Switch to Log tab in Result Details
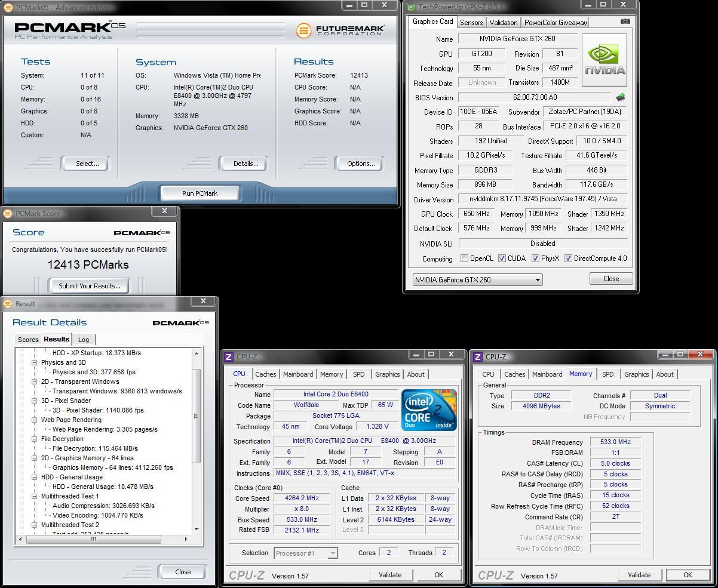This screenshot has height=588, width=718. tap(84, 340)
